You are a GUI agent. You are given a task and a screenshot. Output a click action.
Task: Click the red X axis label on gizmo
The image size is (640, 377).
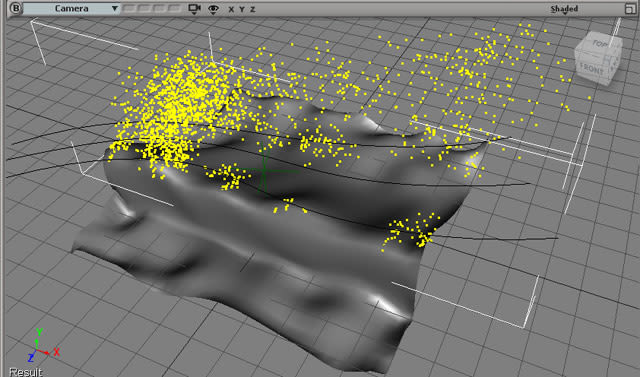56,351
